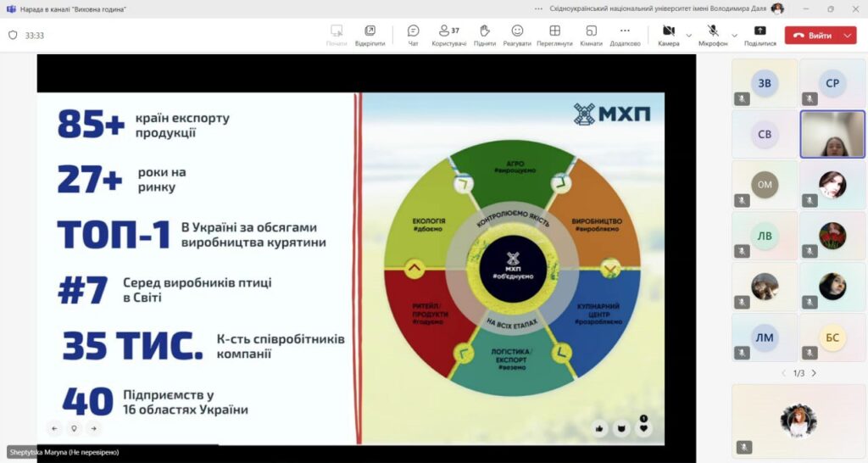Screen dimensions: 868x463
Task: Click the Поділитися share screen icon
Action: tap(759, 35)
